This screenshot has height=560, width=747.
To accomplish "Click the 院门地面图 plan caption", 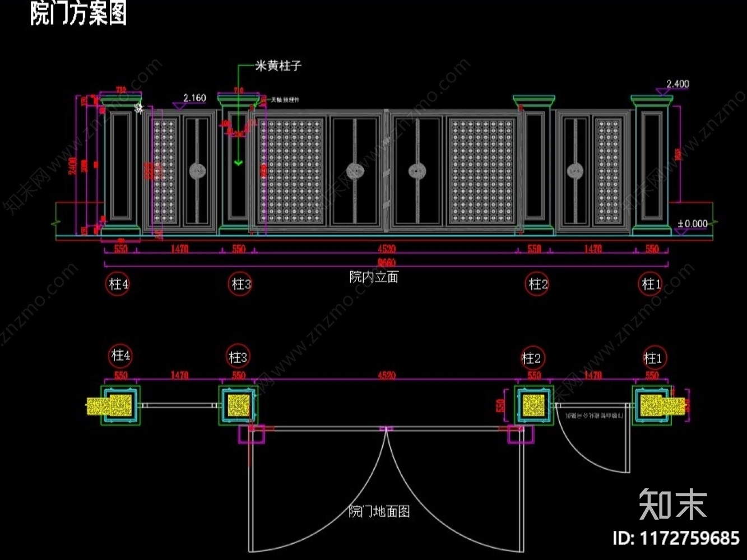I will (379, 511).
